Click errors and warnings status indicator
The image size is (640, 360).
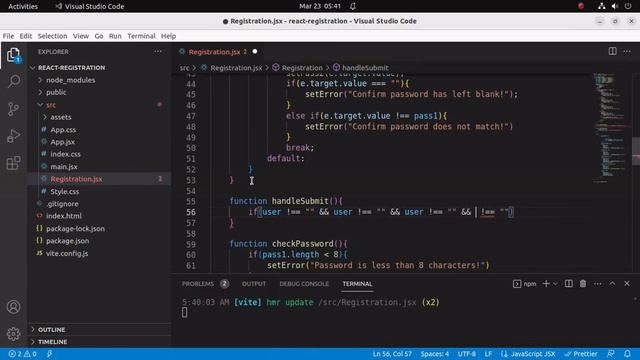coord(22,354)
